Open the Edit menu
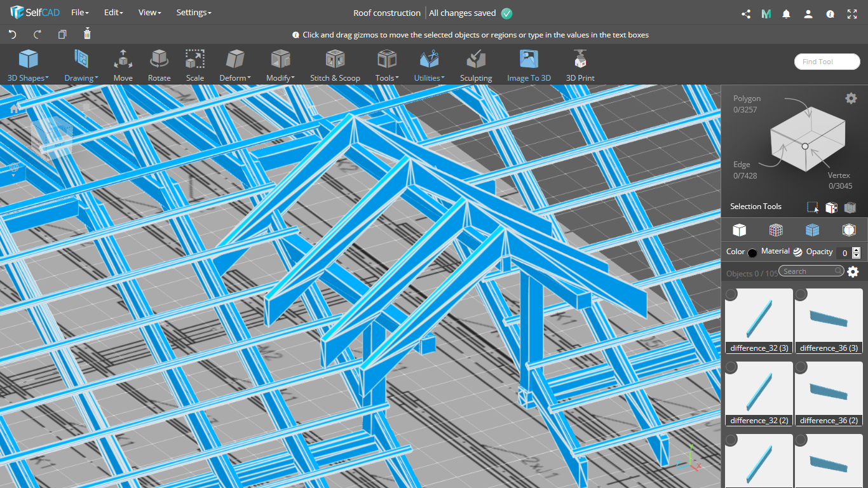This screenshot has width=868, height=488. pyautogui.click(x=114, y=13)
